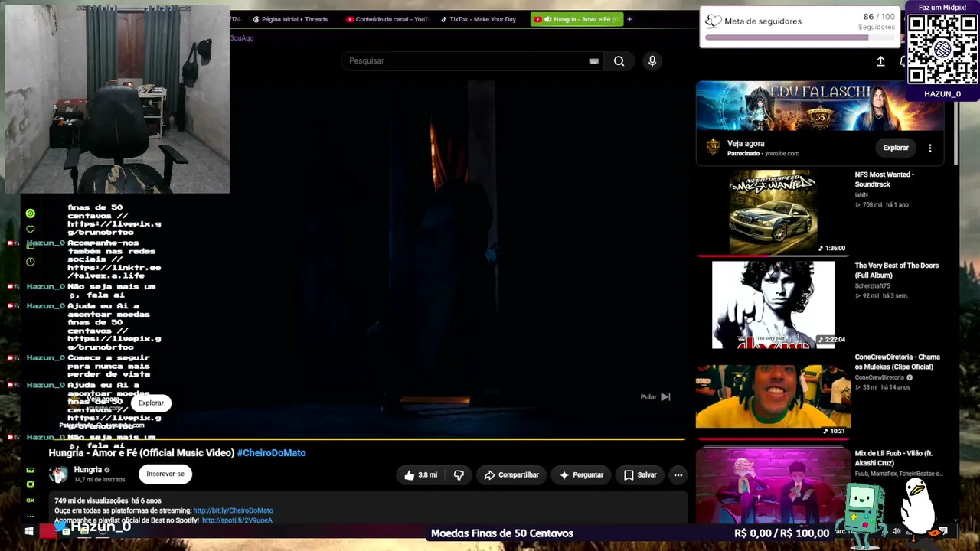The width and height of the screenshot is (980, 551).
Task: Click the Explorar button on the Edu Falaschi ad
Action: (x=896, y=148)
